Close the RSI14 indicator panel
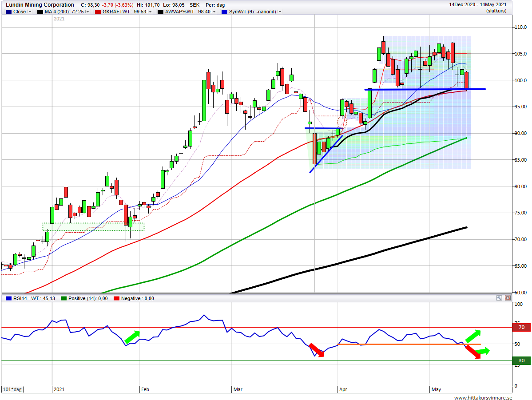 tap(508, 298)
